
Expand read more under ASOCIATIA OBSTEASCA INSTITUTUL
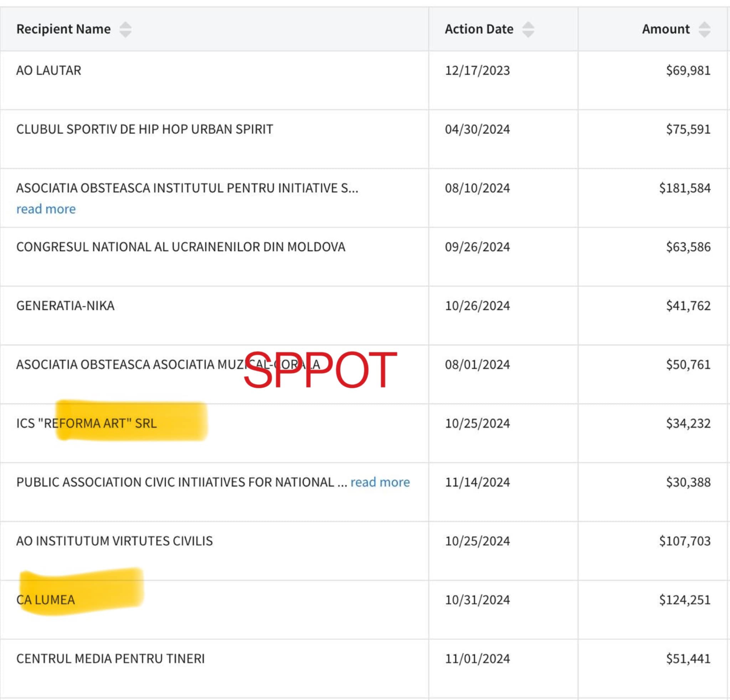[x=46, y=209]
